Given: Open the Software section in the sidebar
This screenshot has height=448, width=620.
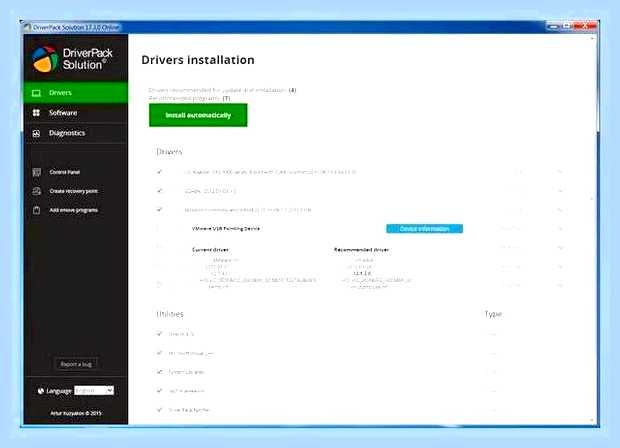Looking at the screenshot, I should pyautogui.click(x=76, y=113).
